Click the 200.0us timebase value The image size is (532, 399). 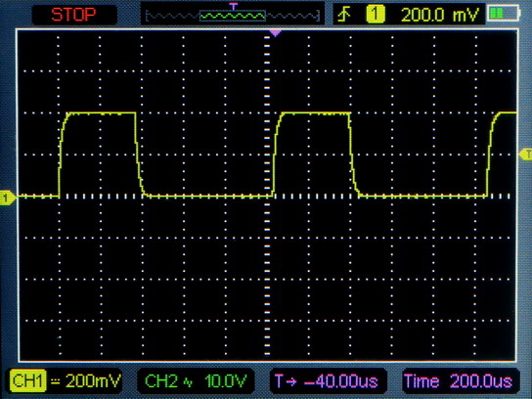pos(481,381)
